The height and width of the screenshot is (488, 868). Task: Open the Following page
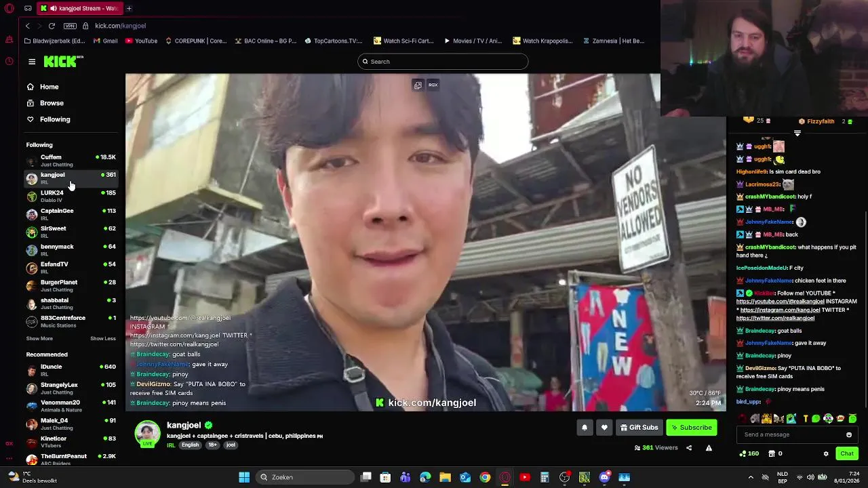click(48, 119)
